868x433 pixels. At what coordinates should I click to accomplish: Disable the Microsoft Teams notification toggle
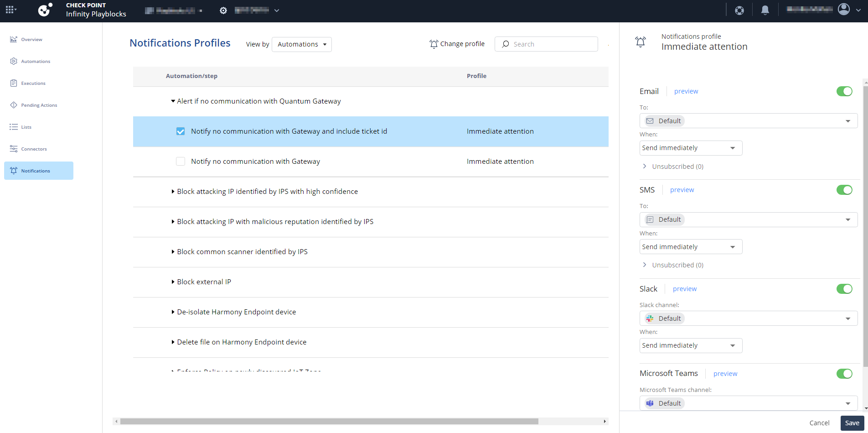click(x=844, y=374)
